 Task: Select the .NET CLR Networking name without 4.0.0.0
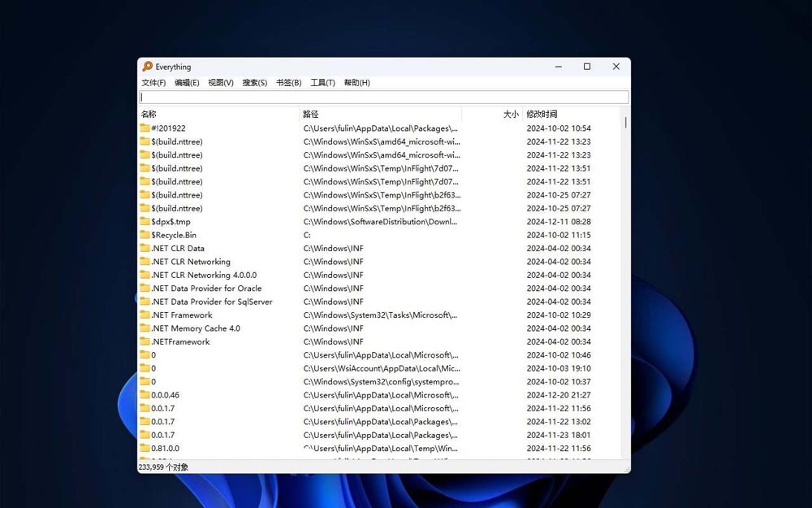191,262
